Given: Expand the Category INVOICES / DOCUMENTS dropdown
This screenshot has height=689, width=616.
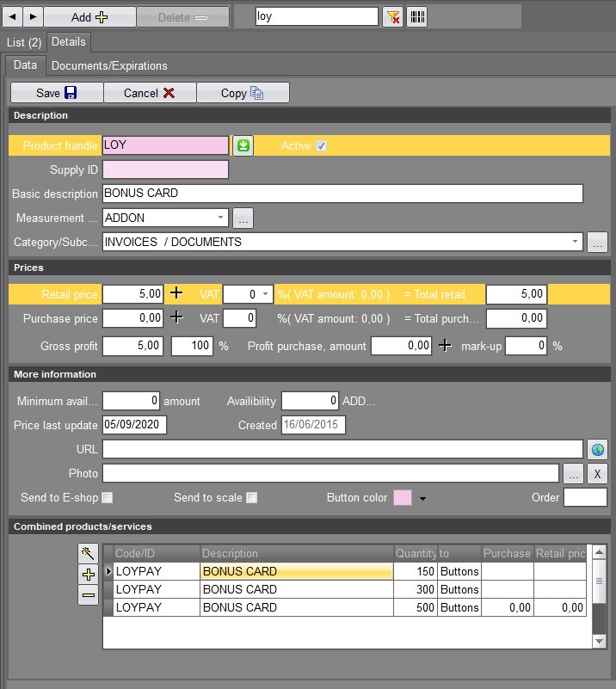Looking at the screenshot, I should point(575,242).
